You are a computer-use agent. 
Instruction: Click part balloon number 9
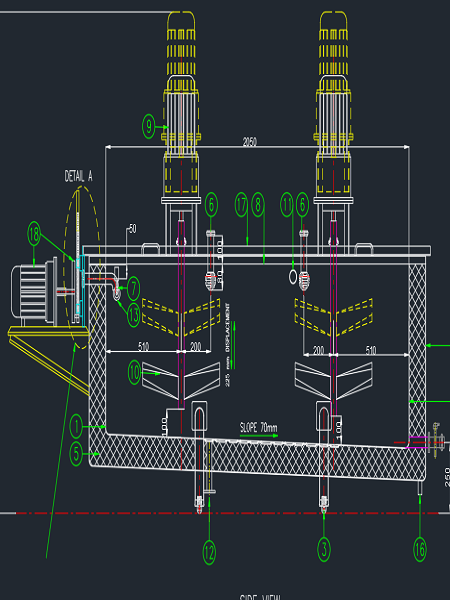click(149, 127)
